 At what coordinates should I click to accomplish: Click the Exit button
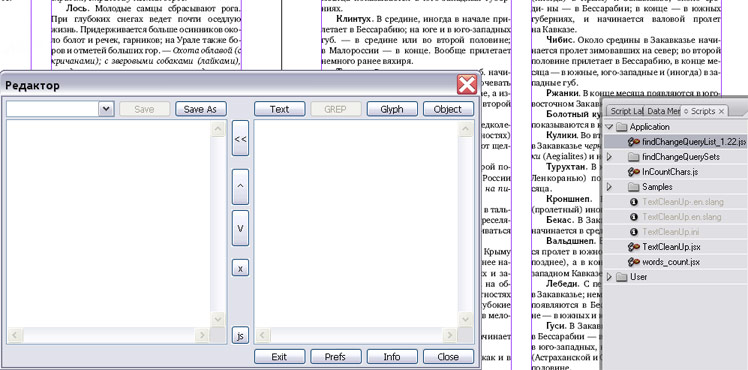[280, 357]
